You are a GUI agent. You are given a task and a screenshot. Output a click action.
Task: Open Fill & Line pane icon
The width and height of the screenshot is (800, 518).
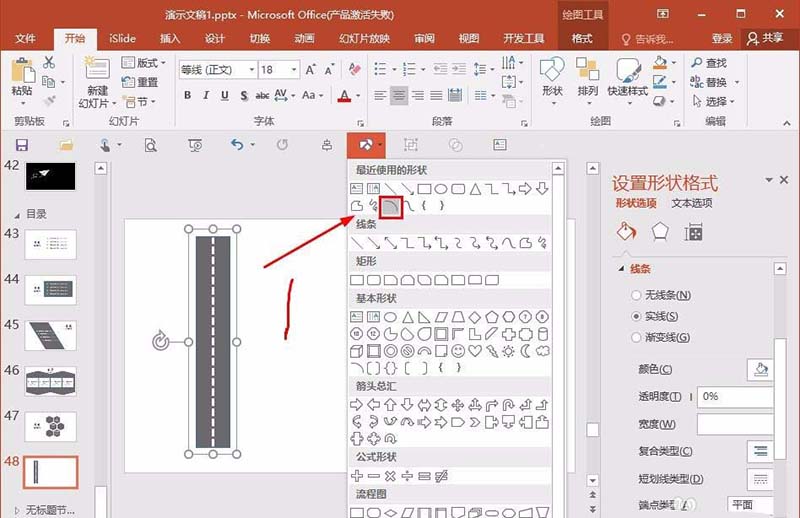point(627,232)
